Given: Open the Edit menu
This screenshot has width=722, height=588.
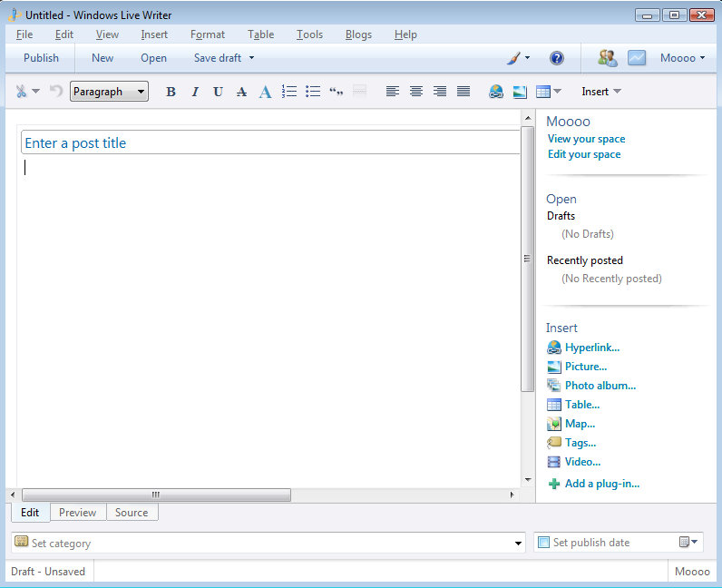Looking at the screenshot, I should click(64, 34).
